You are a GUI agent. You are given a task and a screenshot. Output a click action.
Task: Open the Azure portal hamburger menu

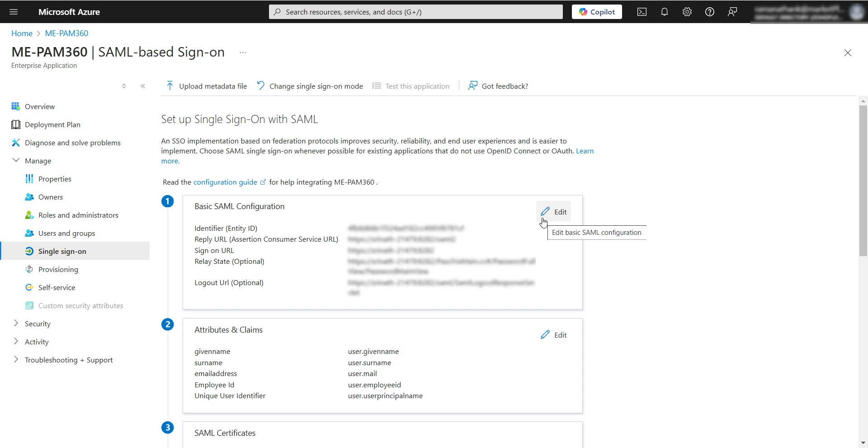click(13, 12)
